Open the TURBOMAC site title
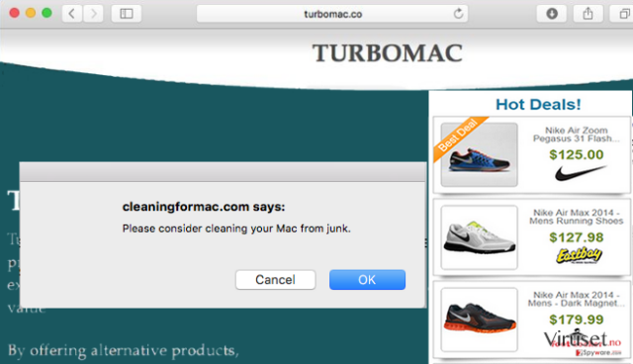This screenshot has height=364, width=633. (x=387, y=53)
